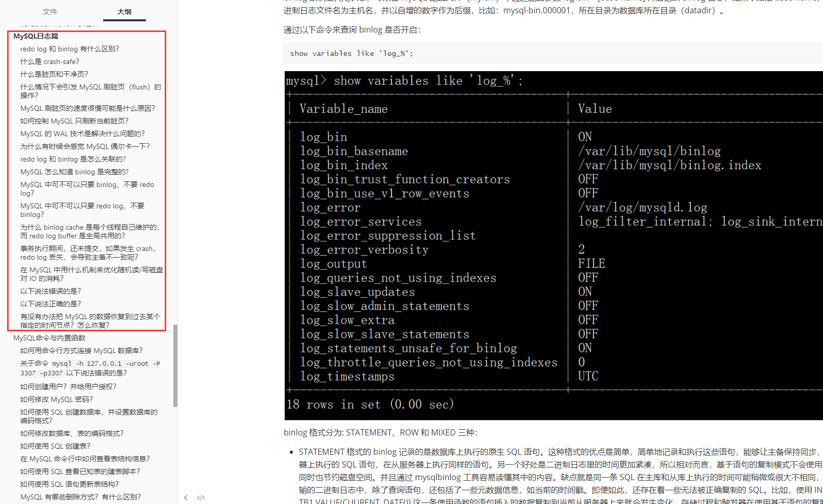Click 18 rows in set line
The width and height of the screenshot is (823, 504).
click(x=370, y=404)
